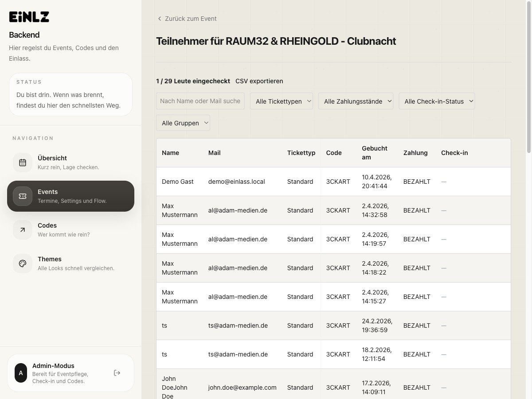
Task: Open the Alle Gruppen dropdown
Action: [183, 123]
